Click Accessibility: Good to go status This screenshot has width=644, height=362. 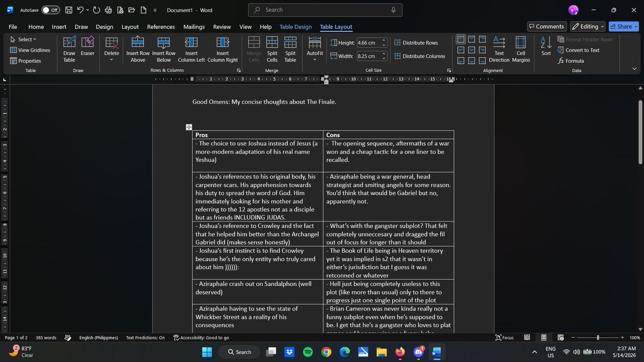tap(201, 338)
